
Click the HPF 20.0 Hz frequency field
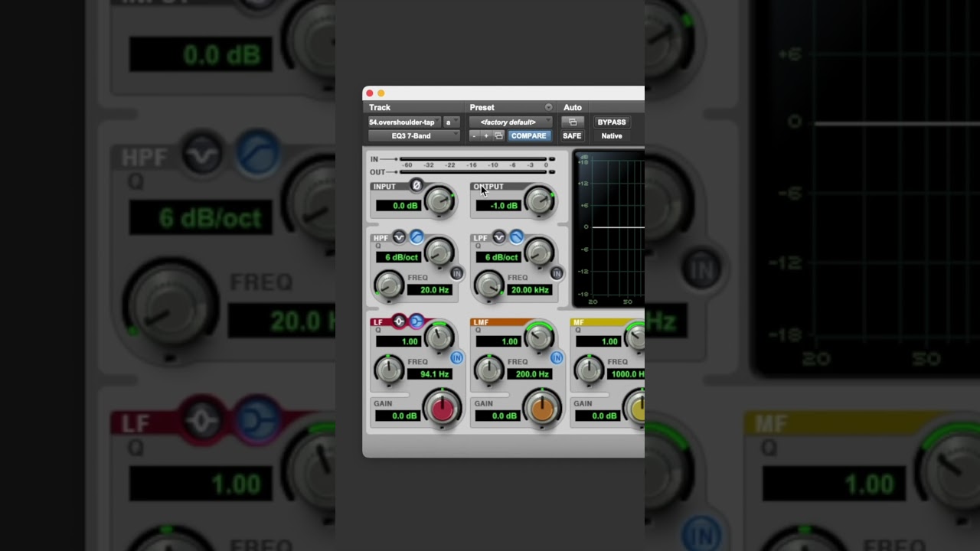pyautogui.click(x=430, y=290)
